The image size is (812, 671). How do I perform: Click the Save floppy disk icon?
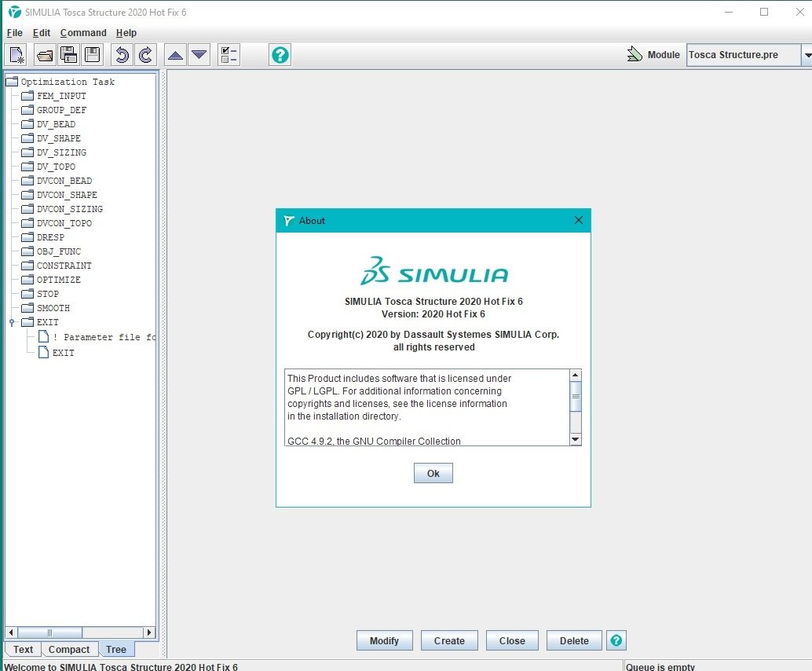pos(93,55)
